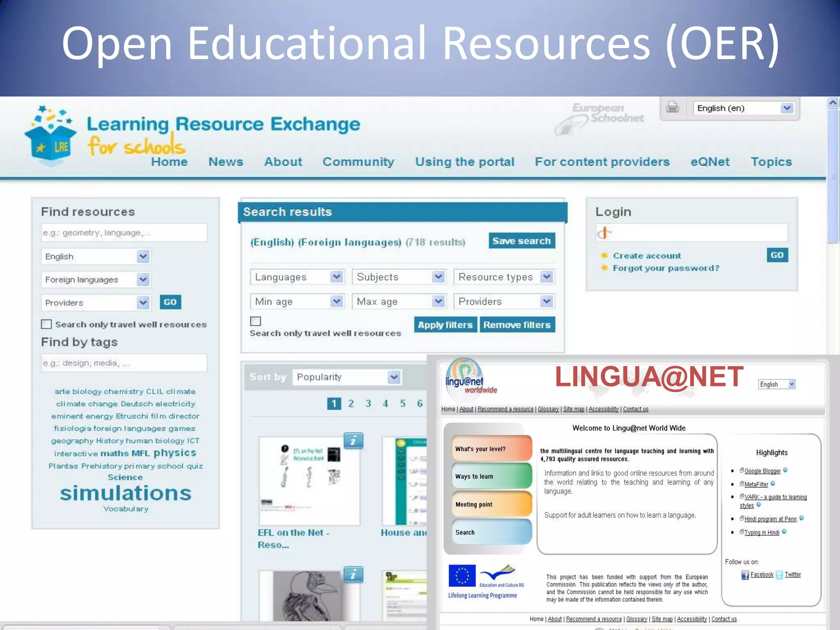Click the info bubble next to MetaFilter

point(773,484)
